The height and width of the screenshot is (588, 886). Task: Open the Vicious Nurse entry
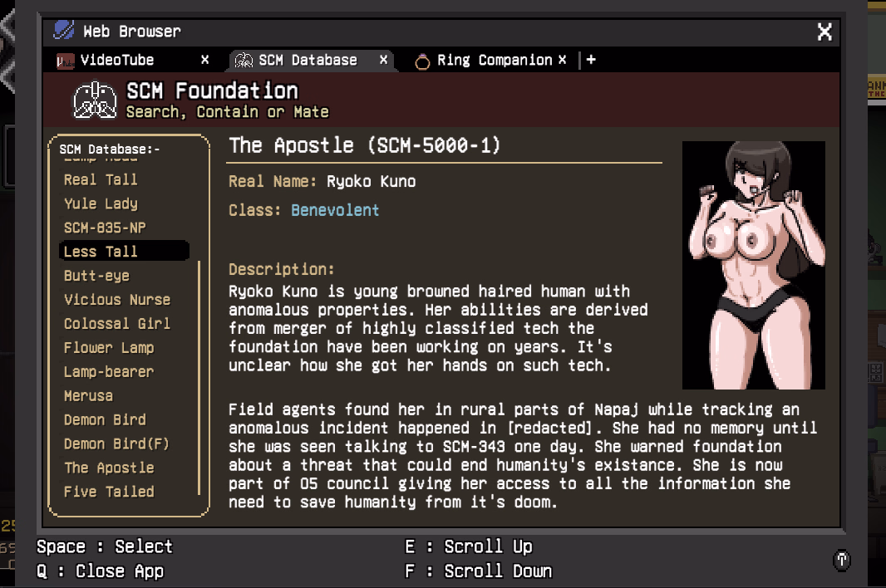pyautogui.click(x=116, y=300)
